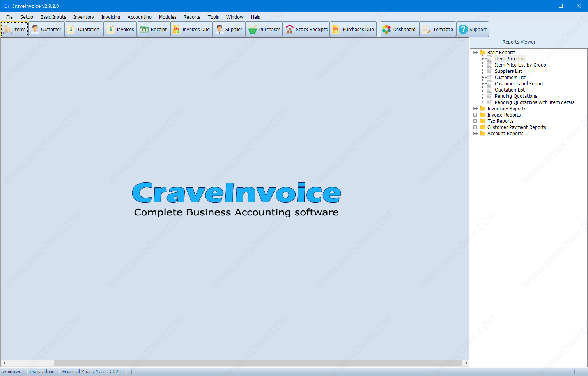Expand the Account Reports node
Screen dimensions: 588x376
point(475,134)
